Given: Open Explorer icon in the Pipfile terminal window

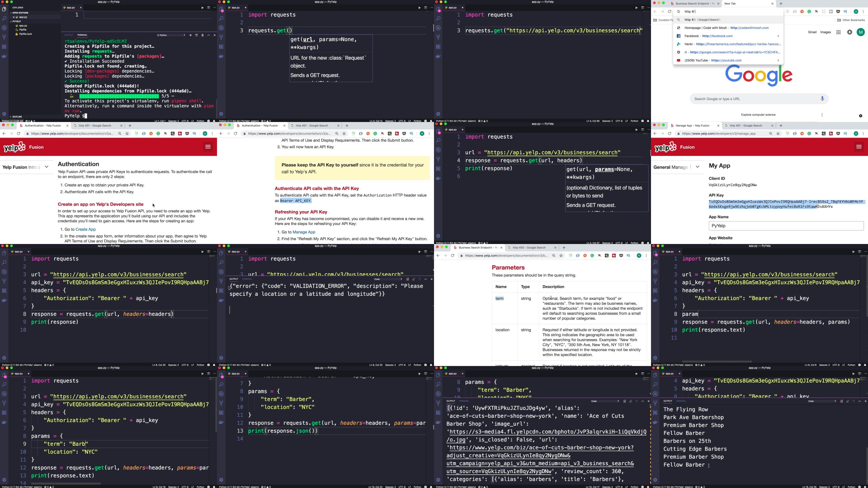Looking at the screenshot, I should pyautogui.click(x=4, y=9).
